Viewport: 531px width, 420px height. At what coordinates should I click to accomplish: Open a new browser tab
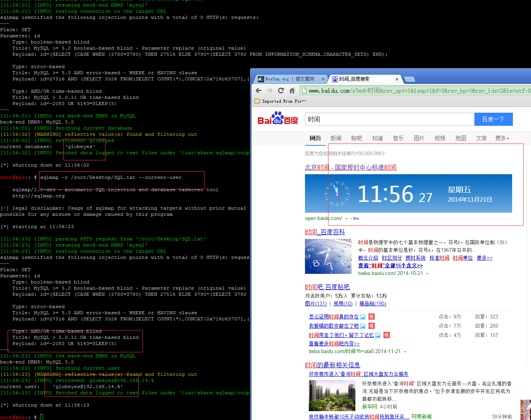(x=409, y=79)
